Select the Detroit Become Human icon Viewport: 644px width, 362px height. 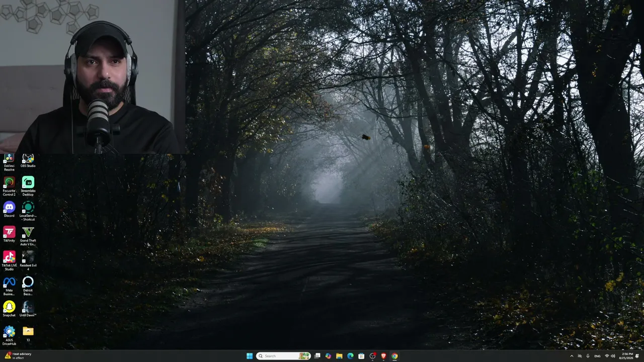coord(28,287)
